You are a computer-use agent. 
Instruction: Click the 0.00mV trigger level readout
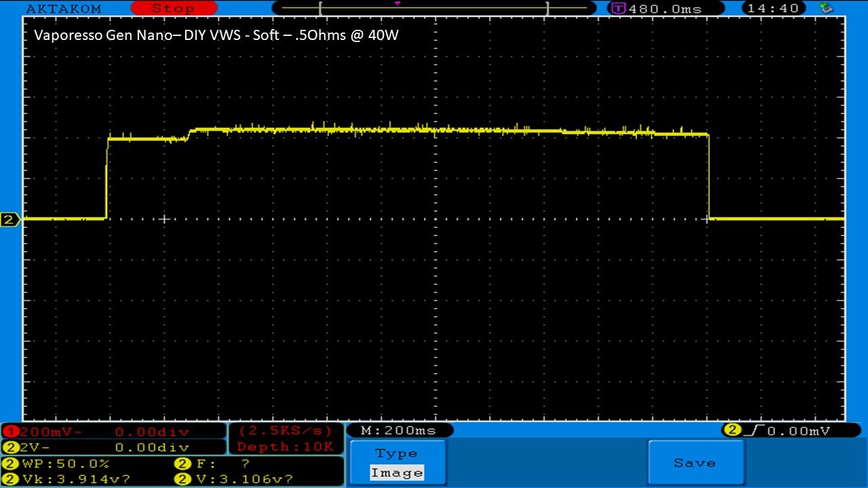tap(800, 430)
